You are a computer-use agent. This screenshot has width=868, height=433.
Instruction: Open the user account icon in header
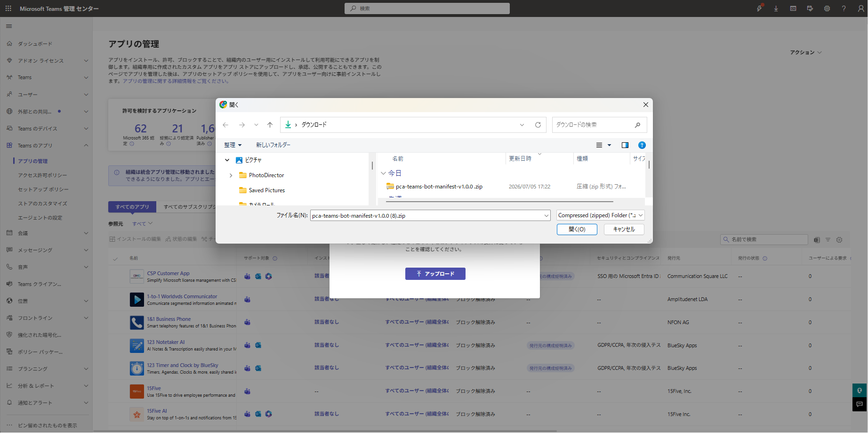tap(861, 8)
